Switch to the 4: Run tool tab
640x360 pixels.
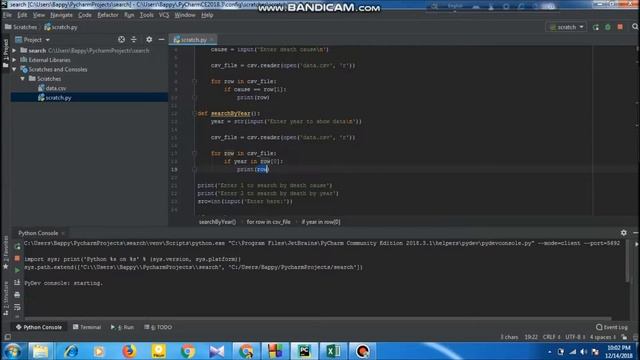(x=122, y=327)
